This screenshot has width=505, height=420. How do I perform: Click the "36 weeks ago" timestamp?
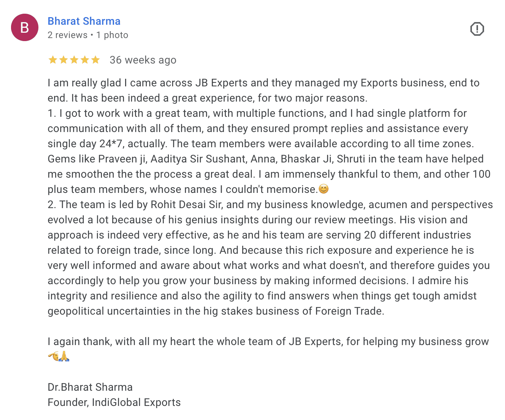(143, 60)
